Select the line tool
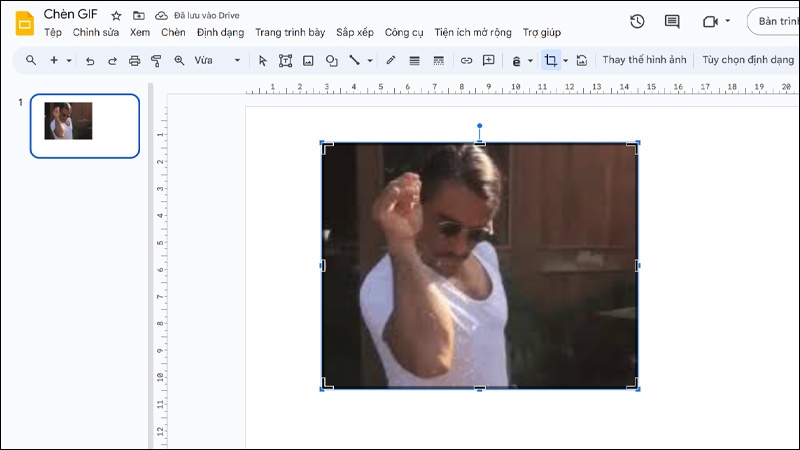 tap(354, 60)
